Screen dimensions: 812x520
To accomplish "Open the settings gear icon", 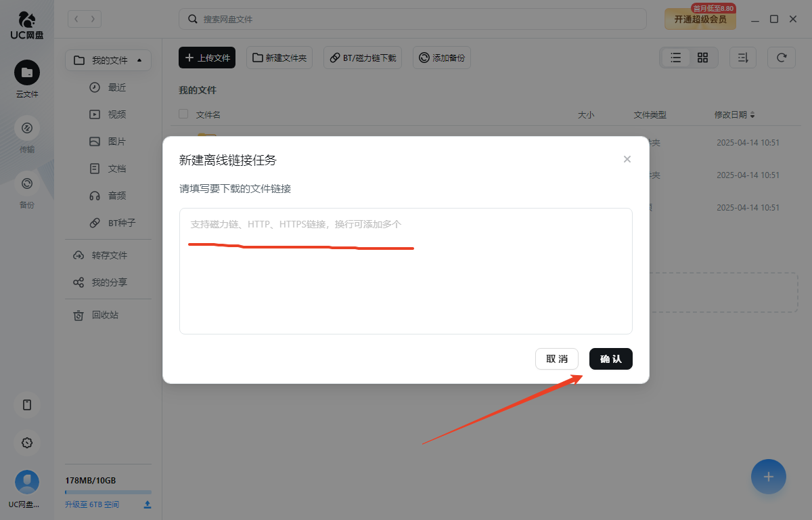I will click(27, 442).
